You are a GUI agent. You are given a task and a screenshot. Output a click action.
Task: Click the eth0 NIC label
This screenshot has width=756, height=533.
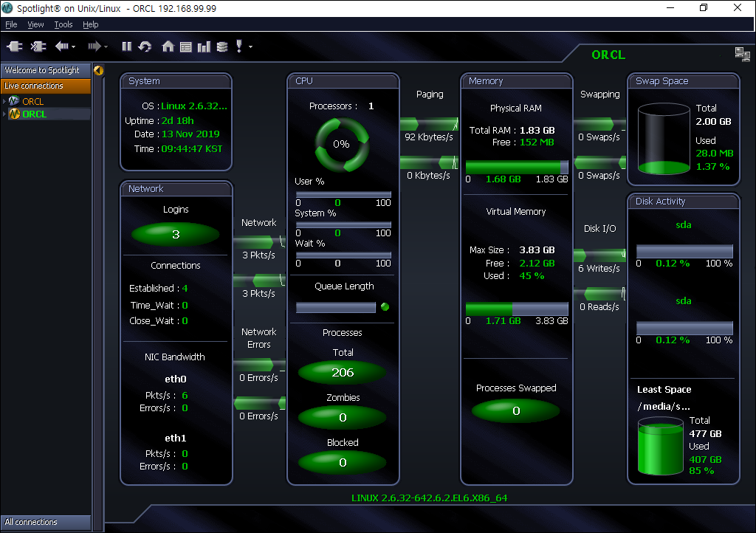(x=176, y=379)
